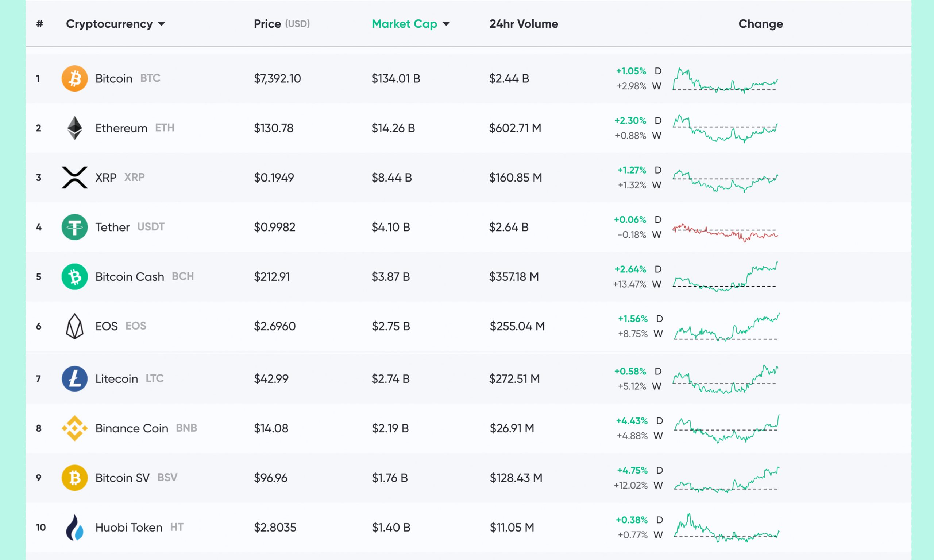Click the -0.18% weekly change value
This screenshot has width=934, height=560.
(632, 235)
